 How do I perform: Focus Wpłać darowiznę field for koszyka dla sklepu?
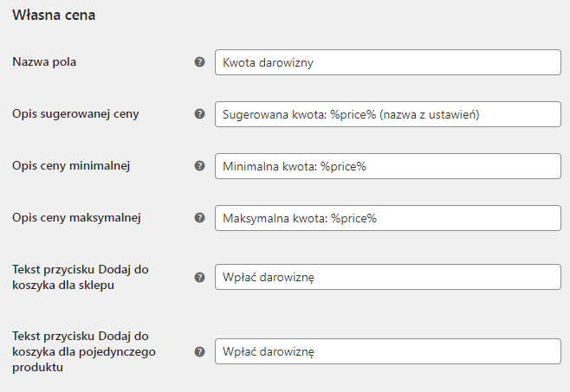click(388, 277)
